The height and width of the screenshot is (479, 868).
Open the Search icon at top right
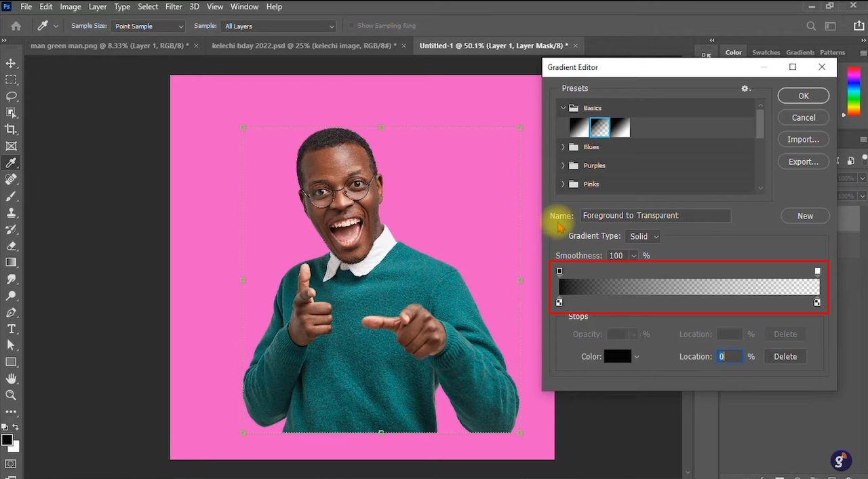[x=811, y=26]
